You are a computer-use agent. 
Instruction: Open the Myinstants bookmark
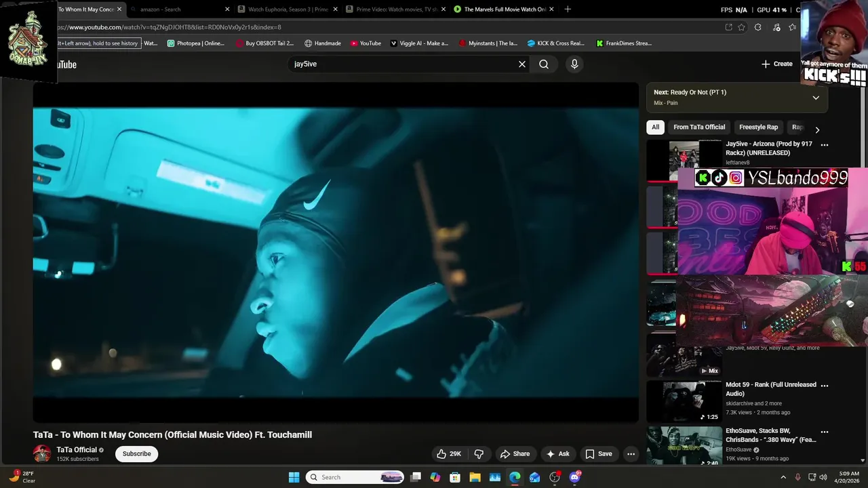pyautogui.click(x=488, y=43)
